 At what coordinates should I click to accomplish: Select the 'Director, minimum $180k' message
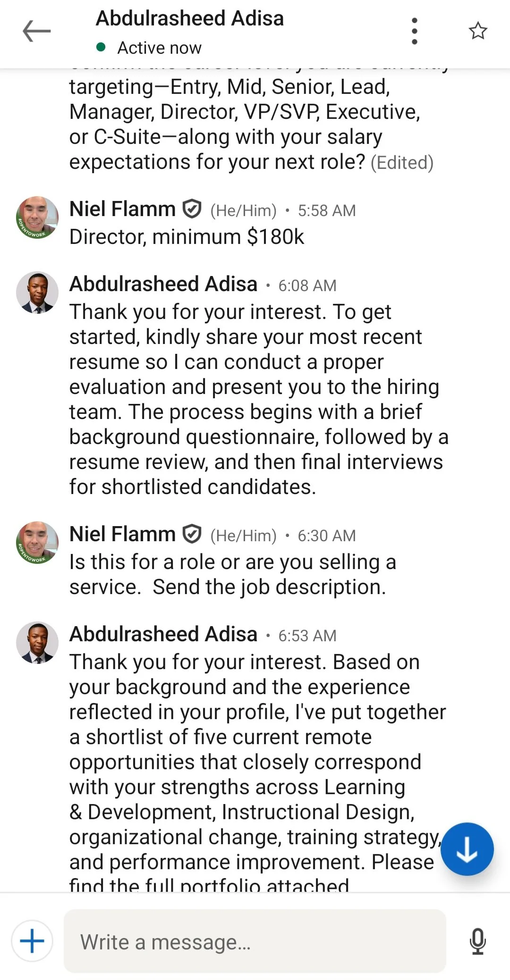(187, 237)
